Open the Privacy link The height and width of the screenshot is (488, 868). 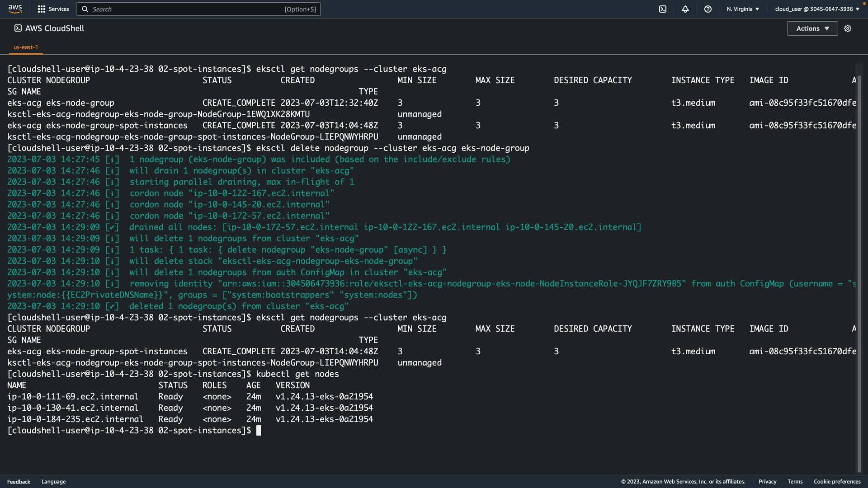tap(767, 482)
